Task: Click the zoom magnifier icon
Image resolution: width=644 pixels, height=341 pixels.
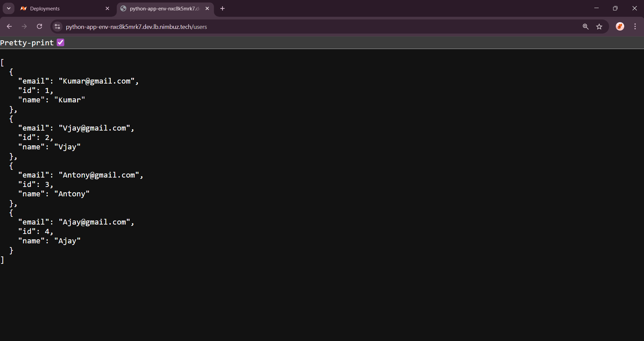Action: coord(586,27)
